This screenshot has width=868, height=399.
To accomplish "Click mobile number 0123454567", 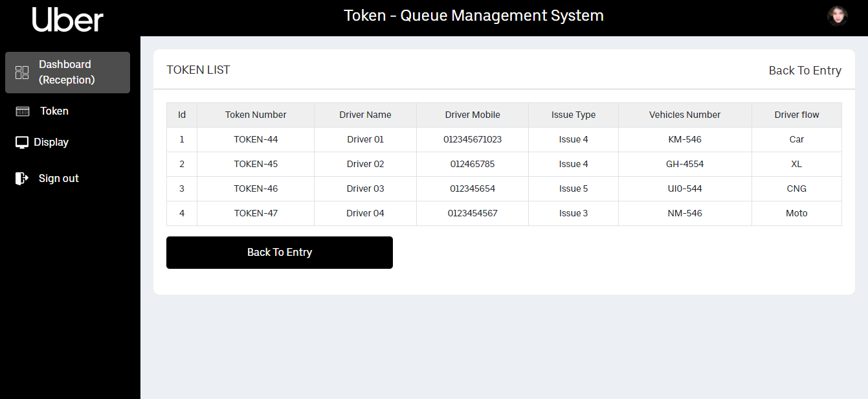I will 473,213.
